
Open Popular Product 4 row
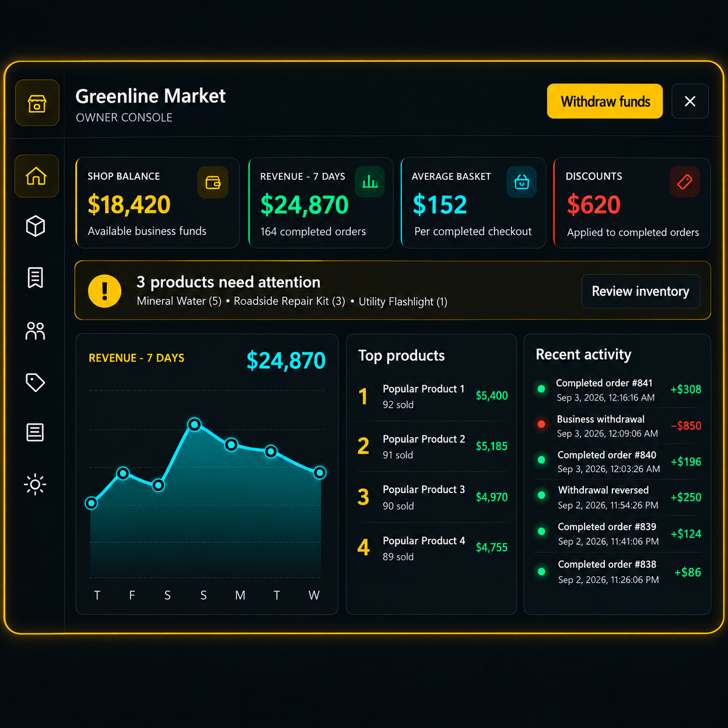[433, 548]
